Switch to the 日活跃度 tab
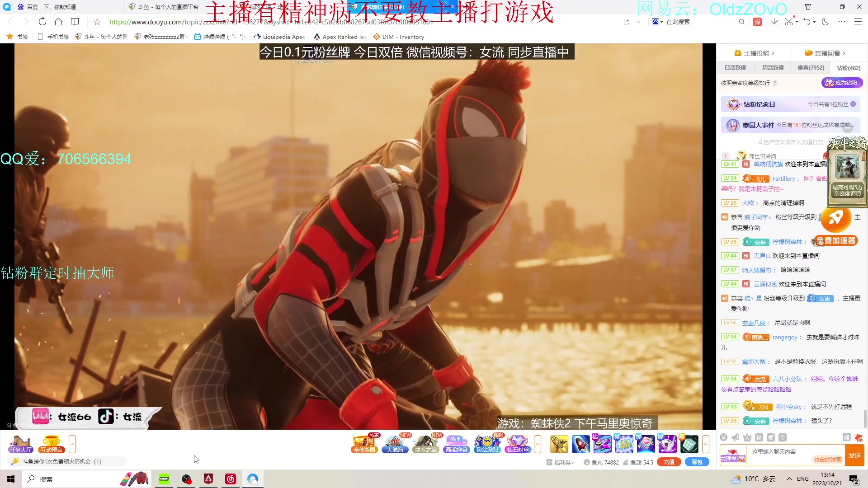868x488 pixels. tap(736, 68)
